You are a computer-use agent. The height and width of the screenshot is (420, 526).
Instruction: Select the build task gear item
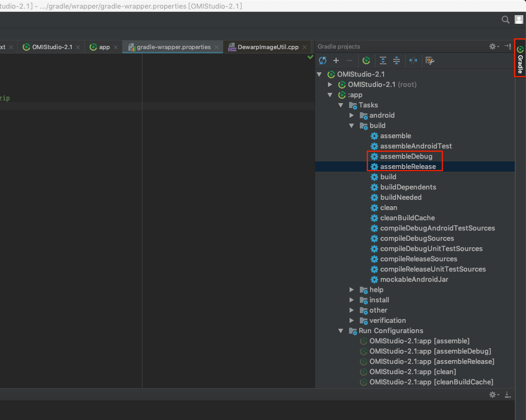[x=384, y=177]
